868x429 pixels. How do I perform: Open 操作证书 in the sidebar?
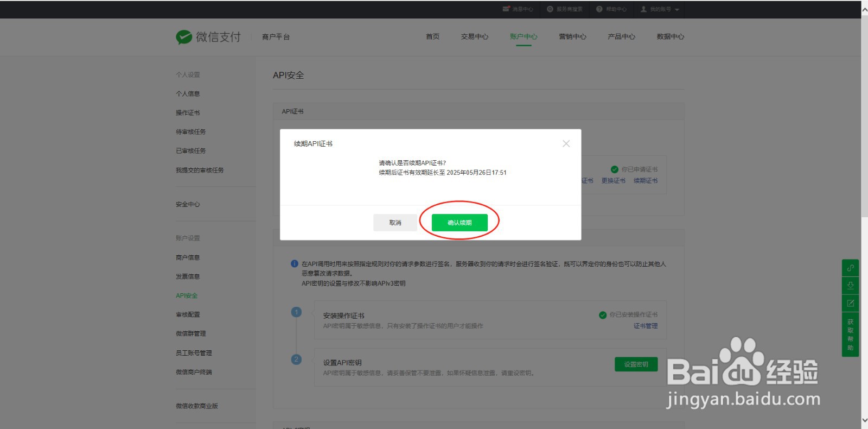188,112
